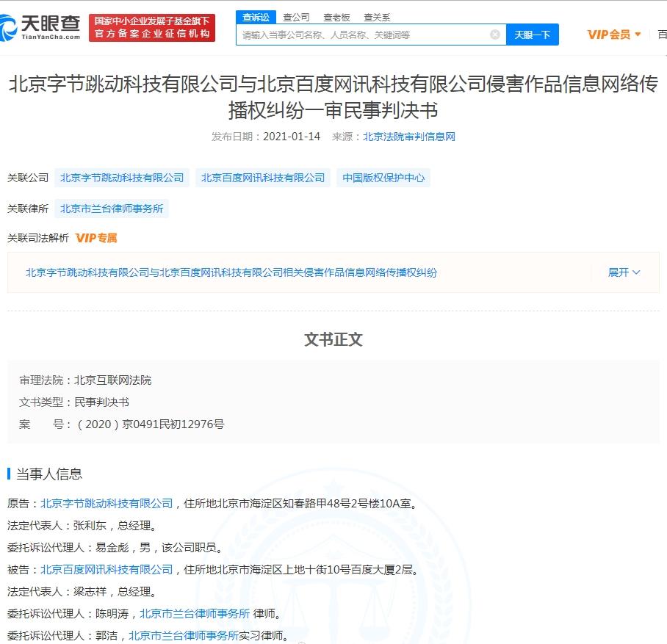The width and height of the screenshot is (667, 644).
Task: Open 北京百度网讯科技有限公司 related company link
Action: pyautogui.click(x=263, y=177)
